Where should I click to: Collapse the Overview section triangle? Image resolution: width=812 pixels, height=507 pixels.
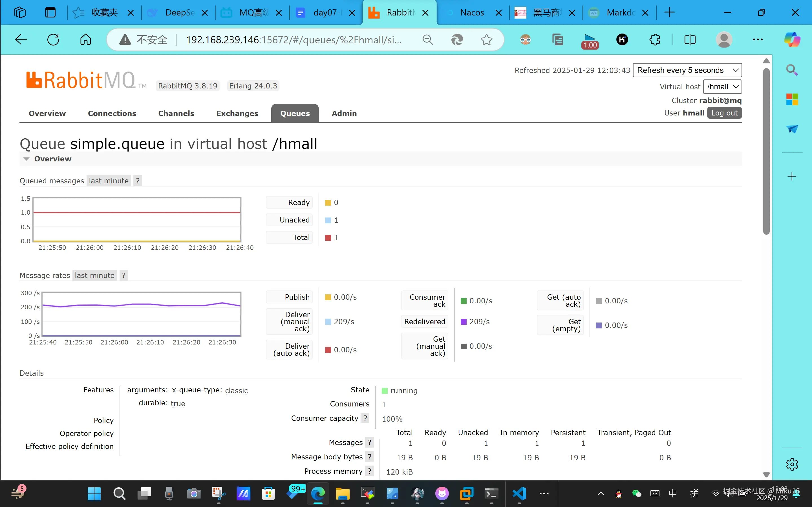[x=27, y=159]
